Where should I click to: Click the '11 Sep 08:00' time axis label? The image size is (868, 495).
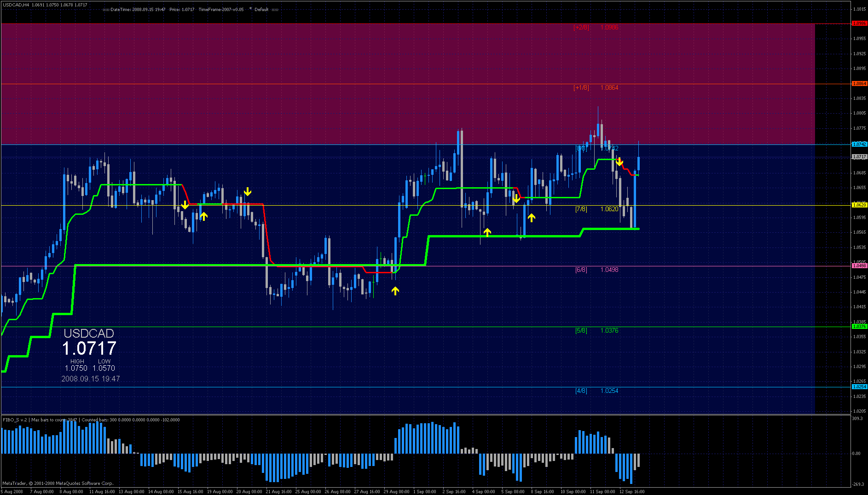pos(602,491)
